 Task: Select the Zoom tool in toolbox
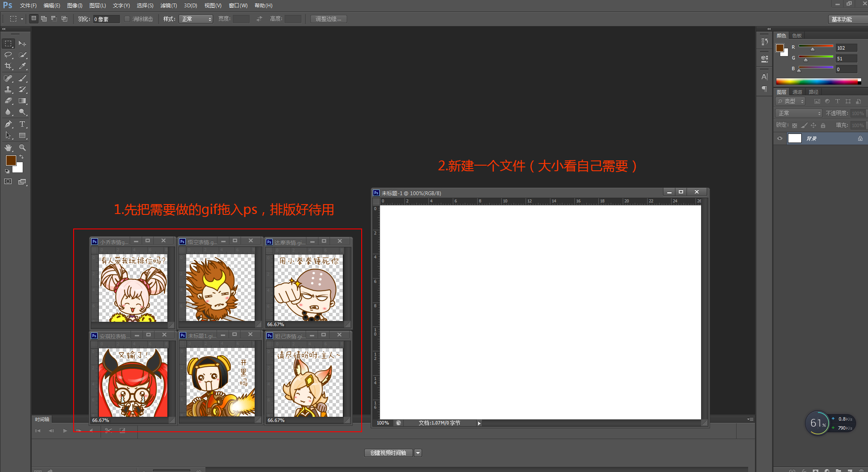(x=22, y=148)
